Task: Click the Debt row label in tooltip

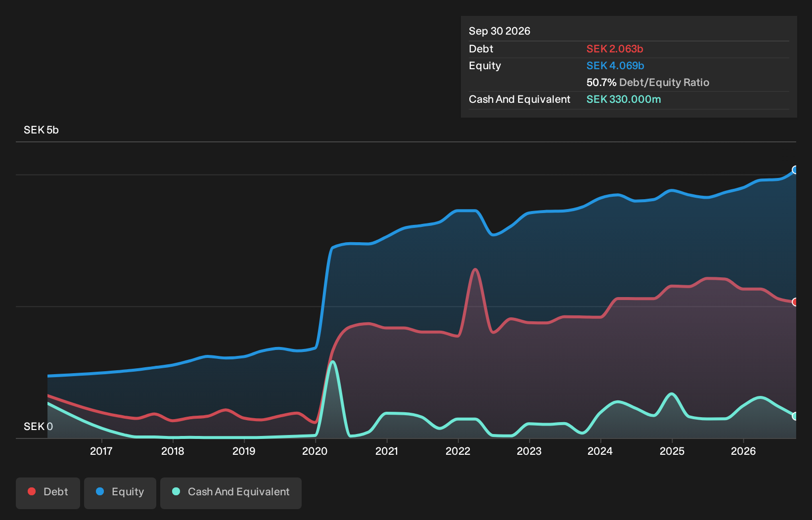Action: pyautogui.click(x=481, y=49)
